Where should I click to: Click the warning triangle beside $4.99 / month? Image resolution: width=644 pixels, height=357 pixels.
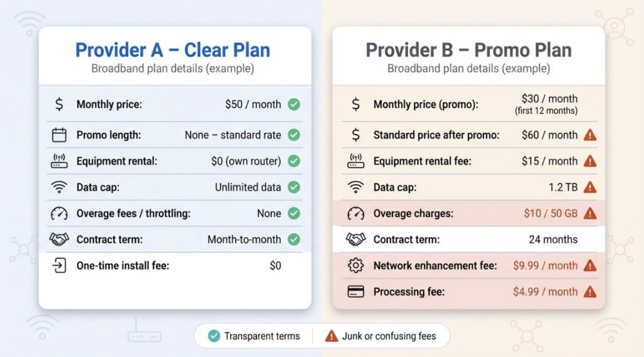pos(590,292)
